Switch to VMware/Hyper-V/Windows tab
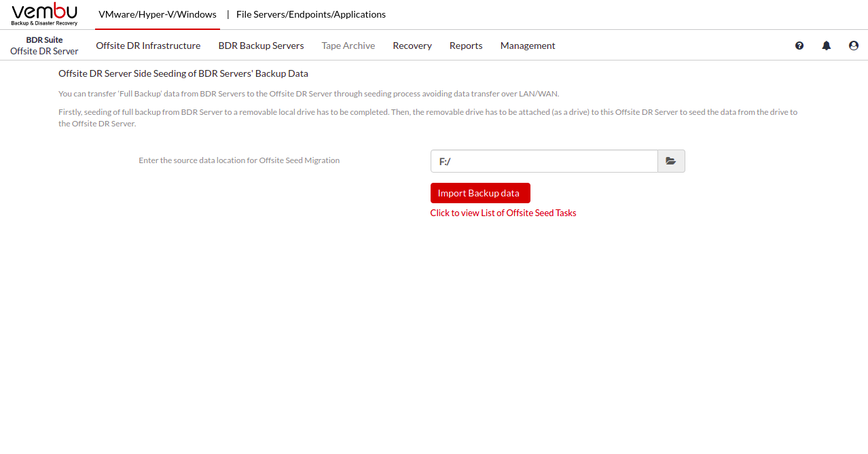The height and width of the screenshot is (454, 868). pyautogui.click(x=158, y=14)
